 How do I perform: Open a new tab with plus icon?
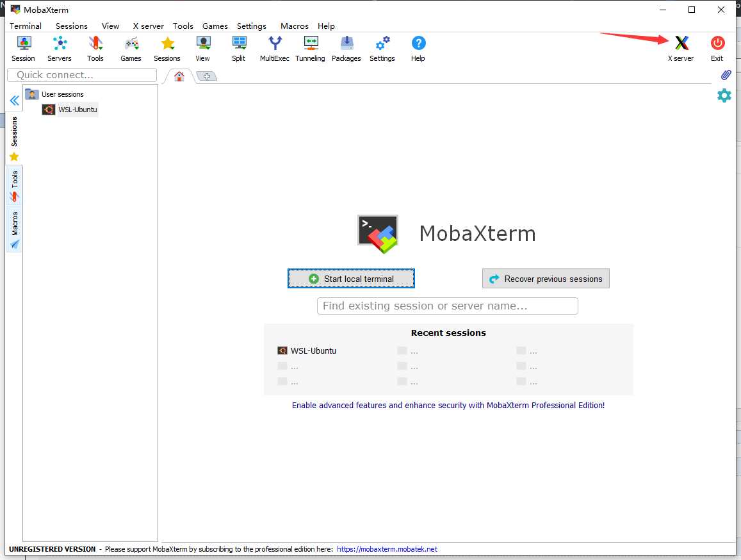(206, 76)
